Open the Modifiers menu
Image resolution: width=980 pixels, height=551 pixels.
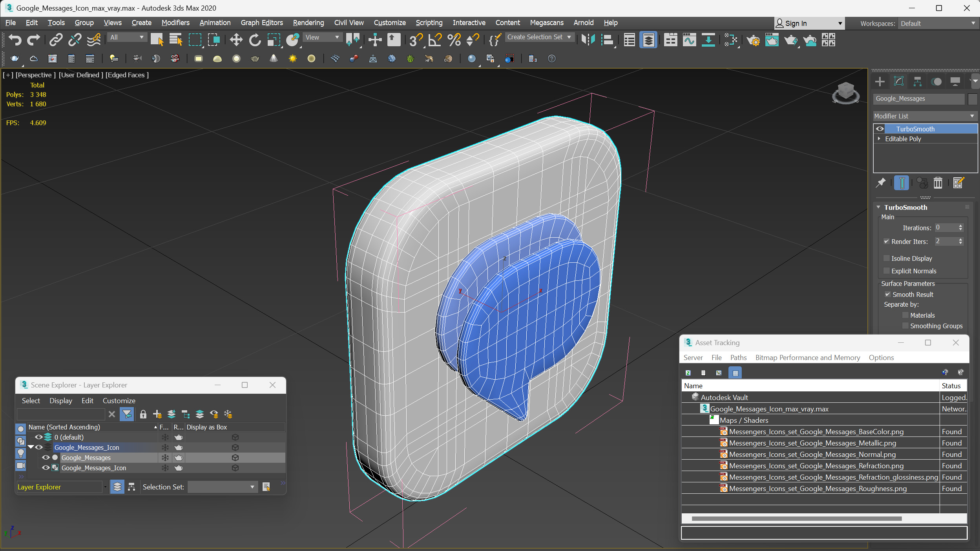pyautogui.click(x=175, y=23)
